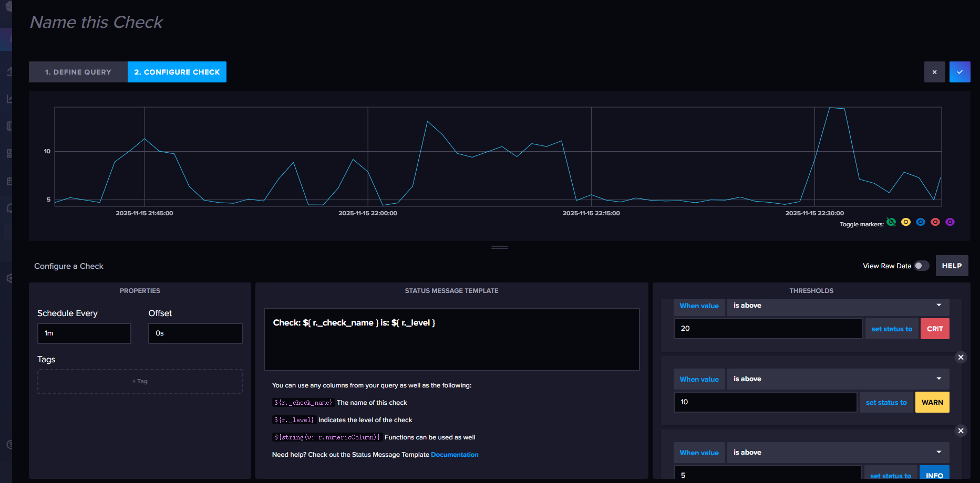Cancel check editing with the X button

(934, 72)
